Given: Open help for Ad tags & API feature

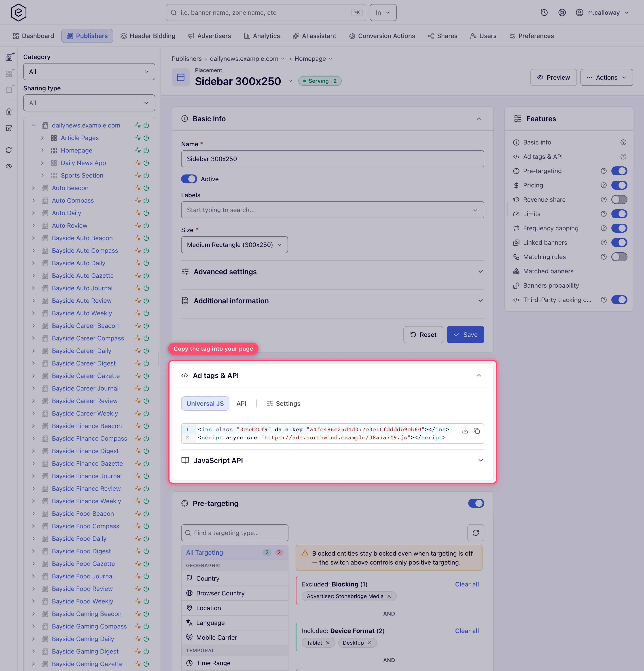Looking at the screenshot, I should click(623, 156).
